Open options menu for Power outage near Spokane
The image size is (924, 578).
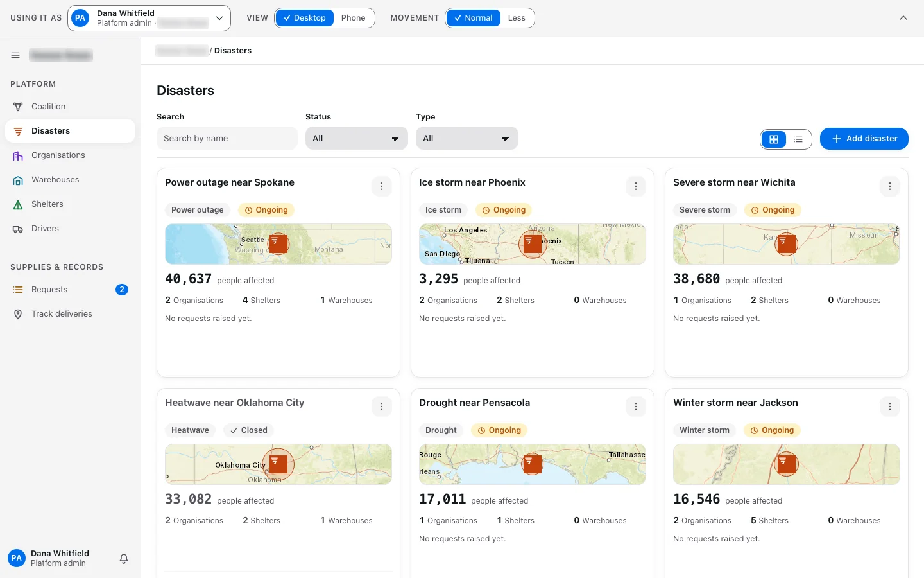382,186
